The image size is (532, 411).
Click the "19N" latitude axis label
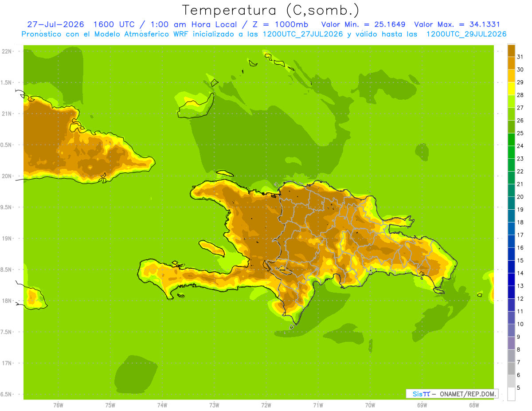7,239
